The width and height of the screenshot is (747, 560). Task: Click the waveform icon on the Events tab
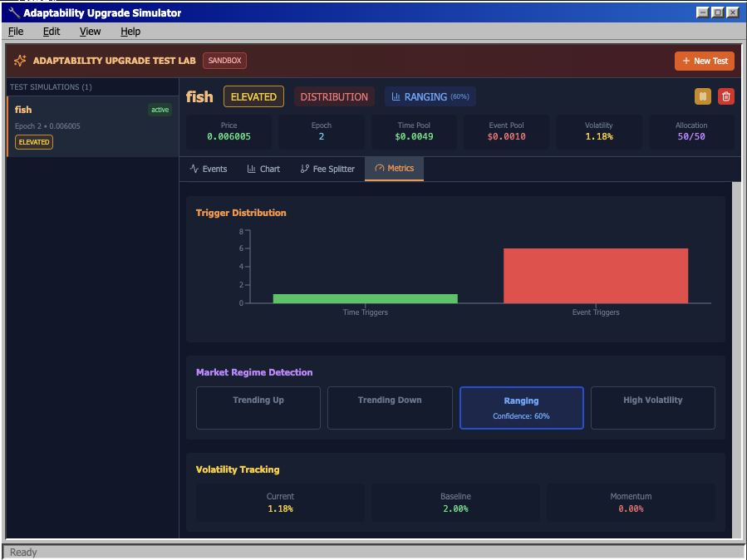(x=193, y=169)
